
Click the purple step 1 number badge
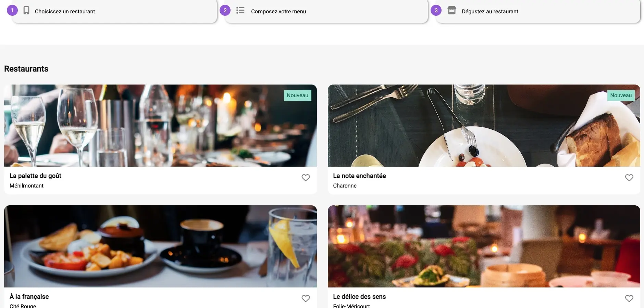pos(12,11)
